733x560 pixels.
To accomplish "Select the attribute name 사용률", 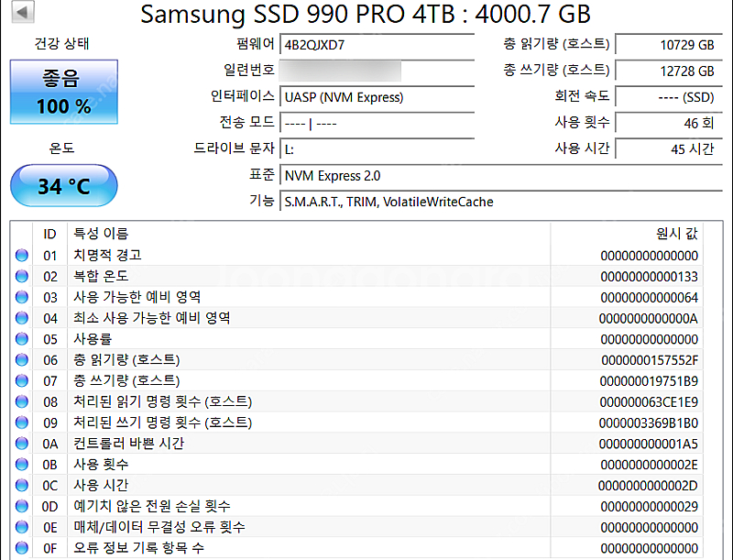I will click(93, 339).
